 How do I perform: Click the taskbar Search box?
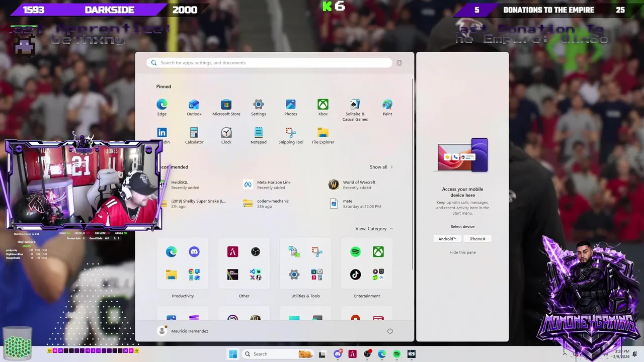(277, 354)
